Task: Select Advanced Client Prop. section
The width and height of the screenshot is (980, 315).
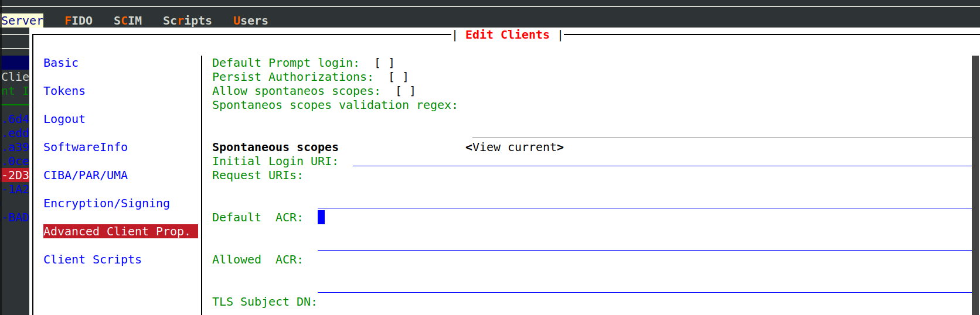Action: (117, 231)
